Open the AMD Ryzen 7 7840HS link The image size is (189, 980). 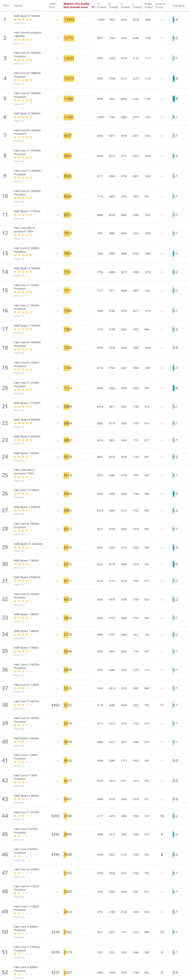[x=27, y=326]
